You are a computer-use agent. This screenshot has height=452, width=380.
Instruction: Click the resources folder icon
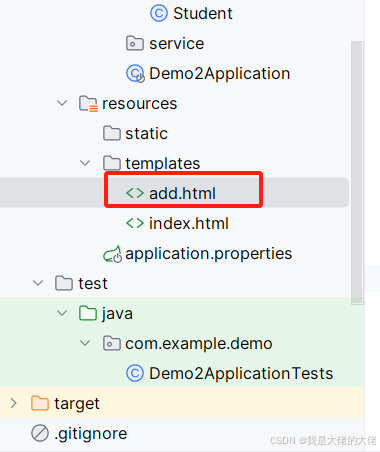coord(88,104)
